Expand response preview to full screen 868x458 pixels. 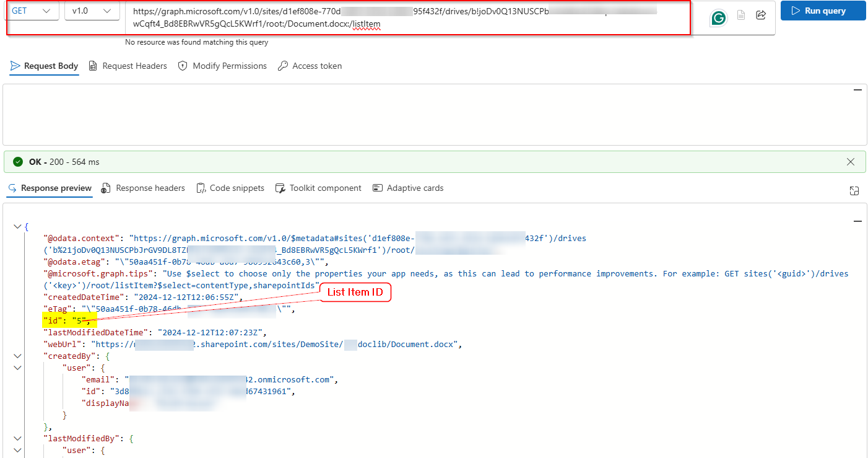[x=854, y=191]
